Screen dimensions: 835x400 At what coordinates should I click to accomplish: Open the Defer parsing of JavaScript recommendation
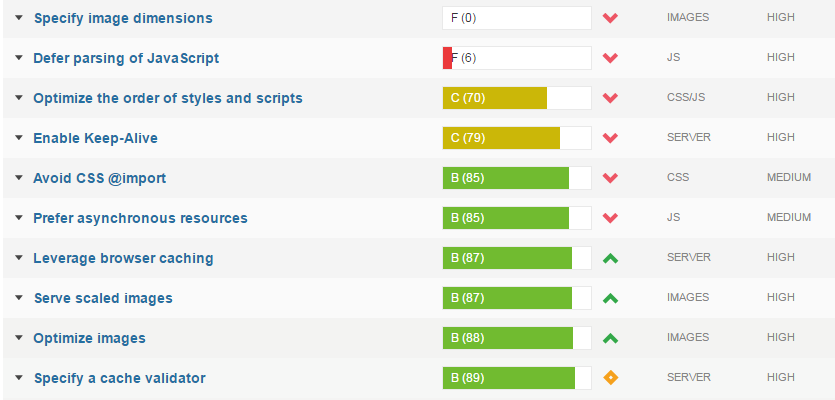pyautogui.click(x=126, y=58)
